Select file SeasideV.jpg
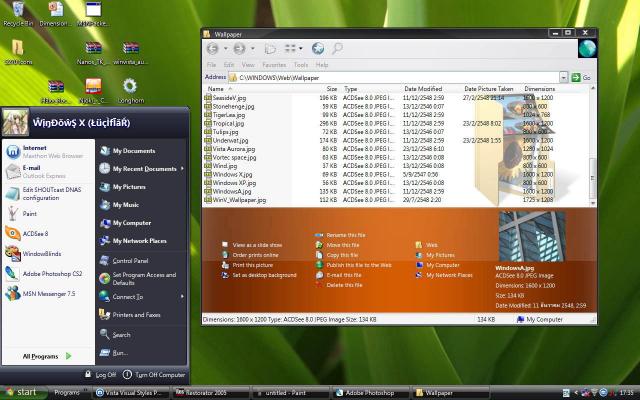The width and height of the screenshot is (640, 400). (229, 98)
